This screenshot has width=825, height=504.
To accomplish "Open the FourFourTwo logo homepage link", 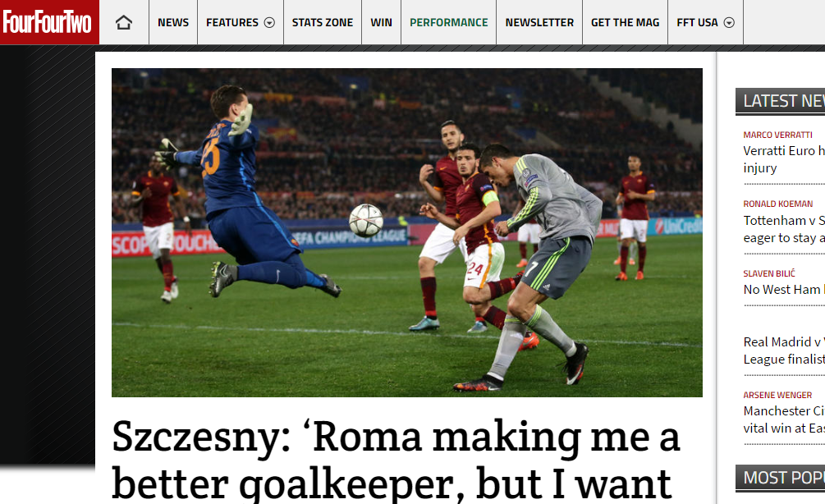I will click(48, 22).
